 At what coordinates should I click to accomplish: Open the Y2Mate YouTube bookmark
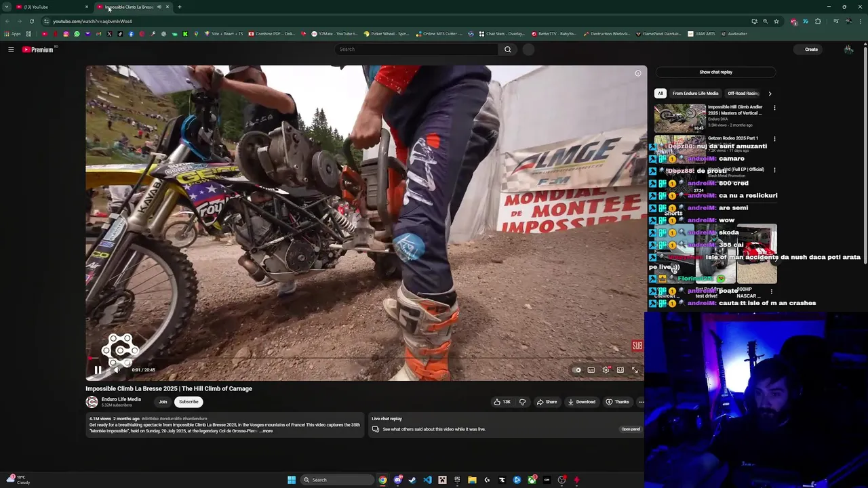point(334,34)
